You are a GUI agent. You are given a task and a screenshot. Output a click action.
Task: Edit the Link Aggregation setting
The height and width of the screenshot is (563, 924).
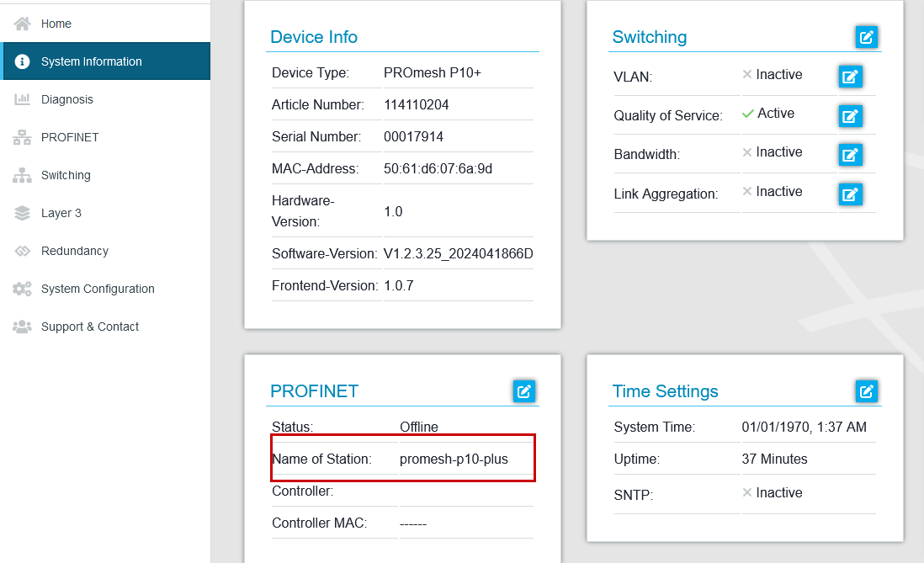point(850,194)
